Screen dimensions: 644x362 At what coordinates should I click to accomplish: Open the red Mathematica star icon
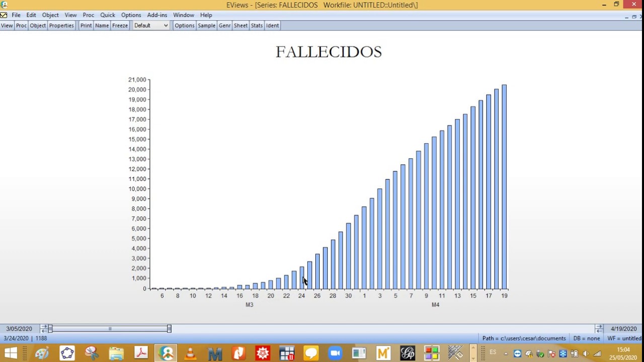point(263,353)
